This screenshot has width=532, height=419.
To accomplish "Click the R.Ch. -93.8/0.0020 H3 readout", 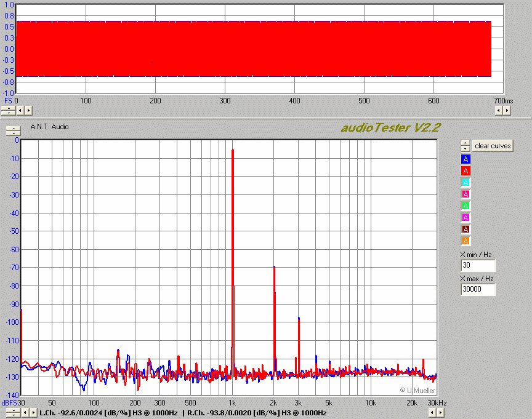I will click(x=257, y=413).
